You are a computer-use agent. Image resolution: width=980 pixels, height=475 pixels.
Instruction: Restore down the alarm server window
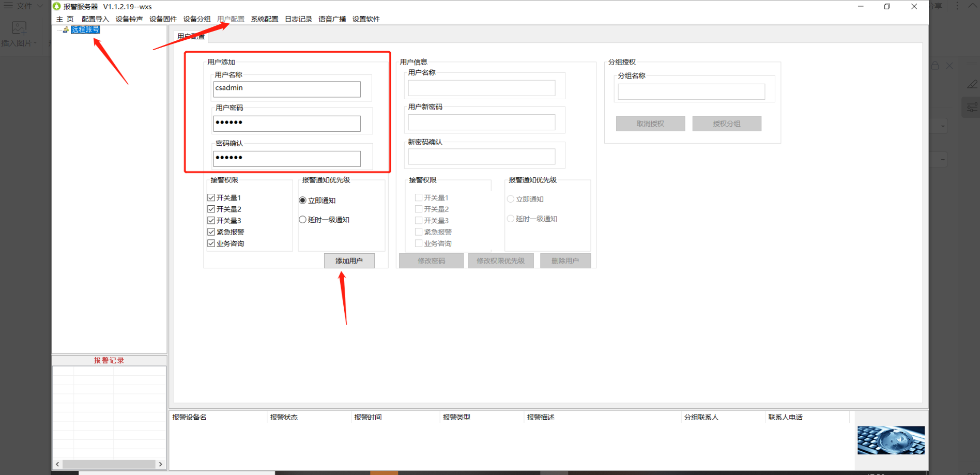point(887,7)
